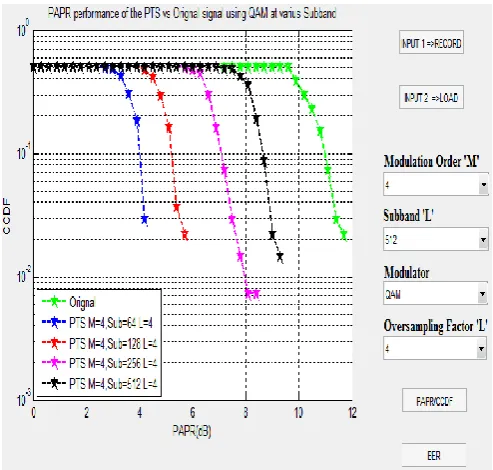Screen dimensions: 493x470
Task: Click the Modulator label
Action: coord(406,272)
